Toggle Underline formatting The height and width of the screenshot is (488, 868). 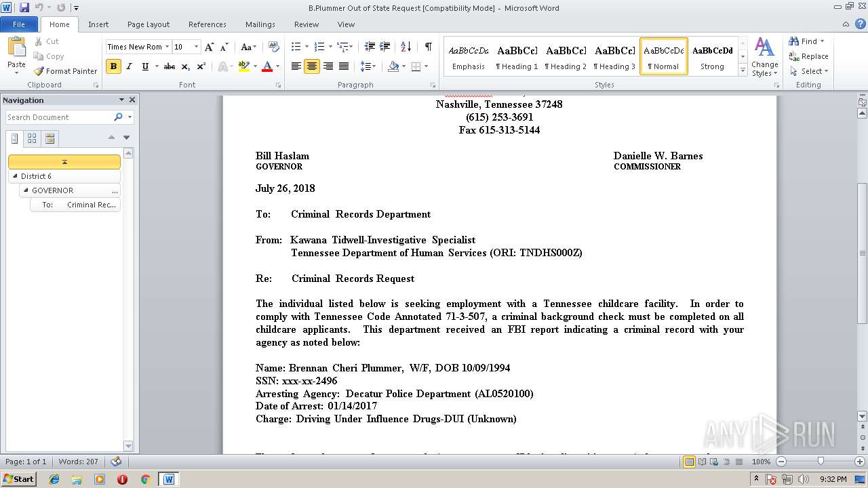[145, 66]
